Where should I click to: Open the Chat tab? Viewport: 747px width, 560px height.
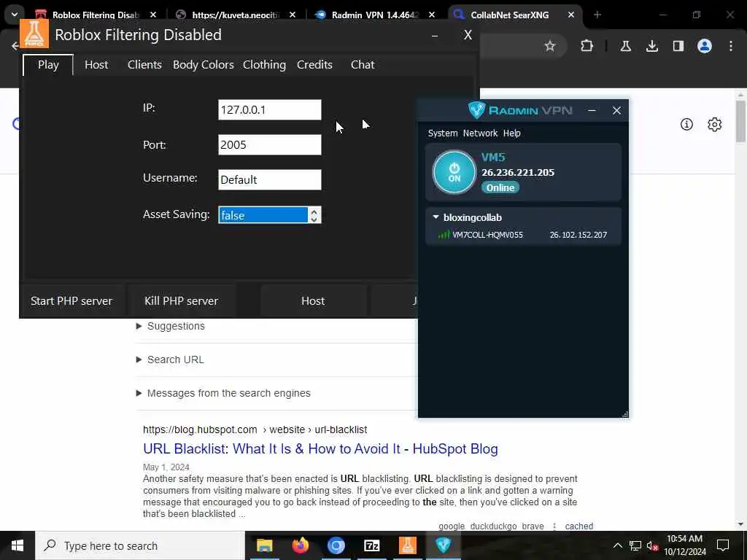pos(363,65)
